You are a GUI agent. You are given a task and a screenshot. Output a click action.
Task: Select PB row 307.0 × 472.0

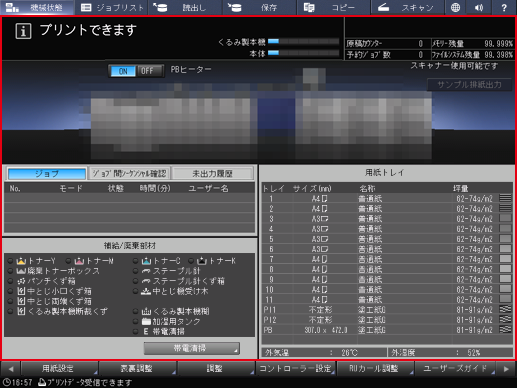[x=387, y=330]
